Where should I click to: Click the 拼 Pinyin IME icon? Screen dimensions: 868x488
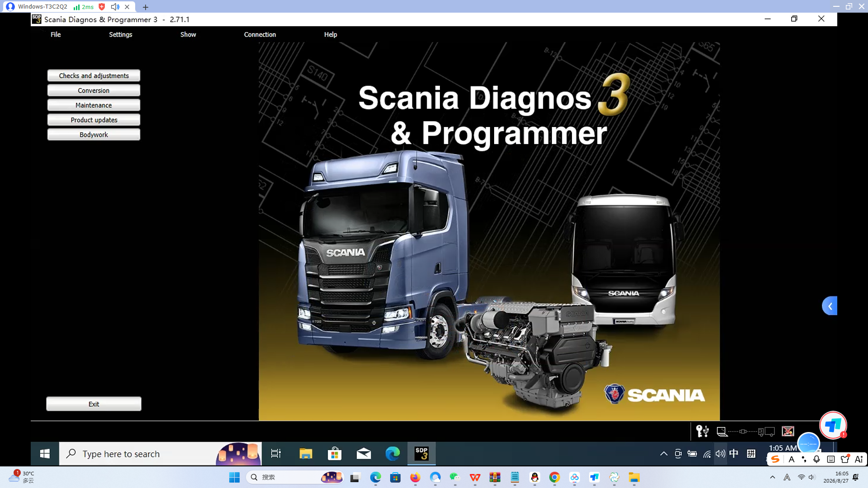click(x=751, y=454)
